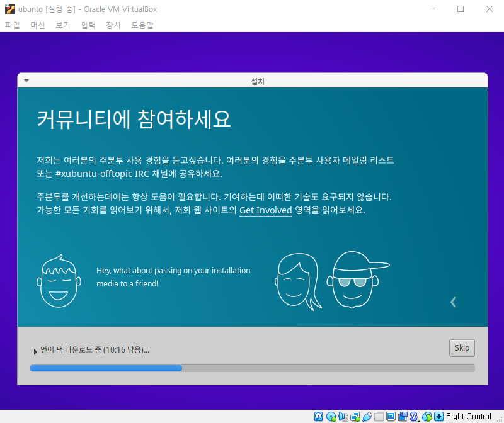Click the display settings status icon
This screenshot has width=504, height=423.
coord(391,417)
